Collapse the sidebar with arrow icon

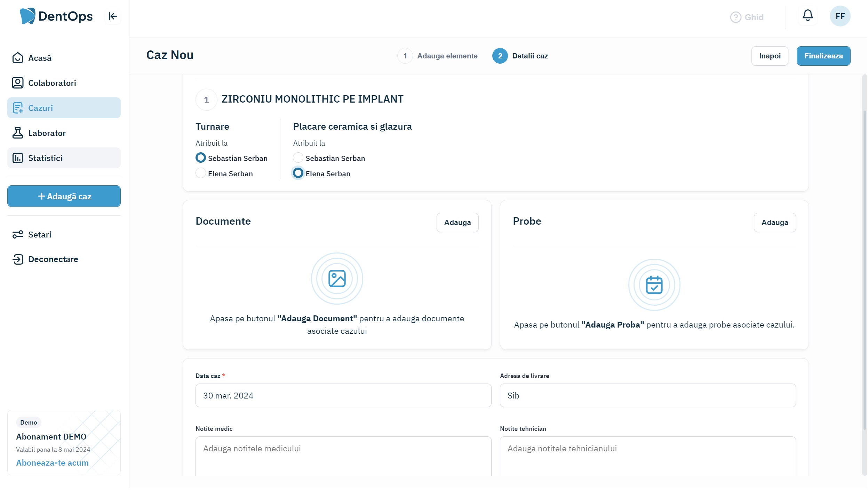pyautogui.click(x=112, y=16)
